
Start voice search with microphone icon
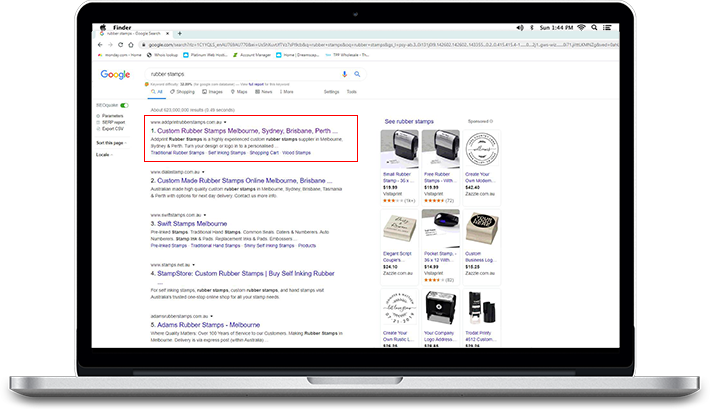click(x=345, y=74)
